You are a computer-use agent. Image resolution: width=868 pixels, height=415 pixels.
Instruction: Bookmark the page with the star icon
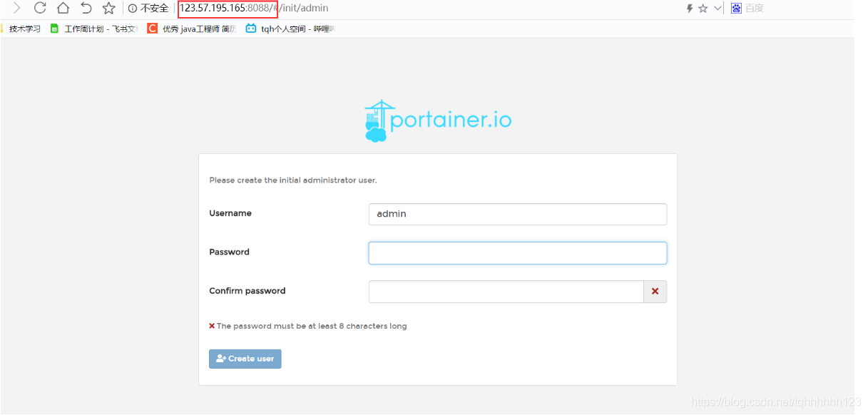click(108, 9)
